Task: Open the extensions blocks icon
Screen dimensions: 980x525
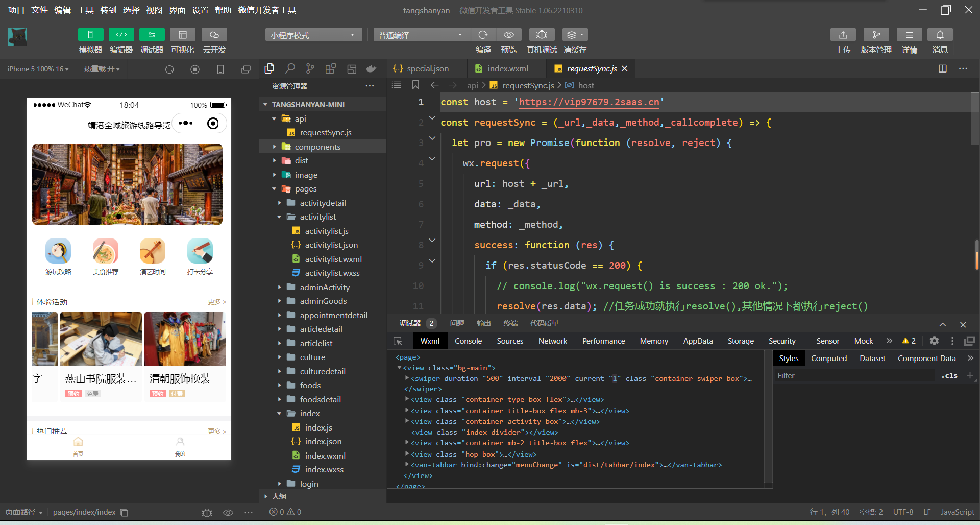Action: (331, 68)
